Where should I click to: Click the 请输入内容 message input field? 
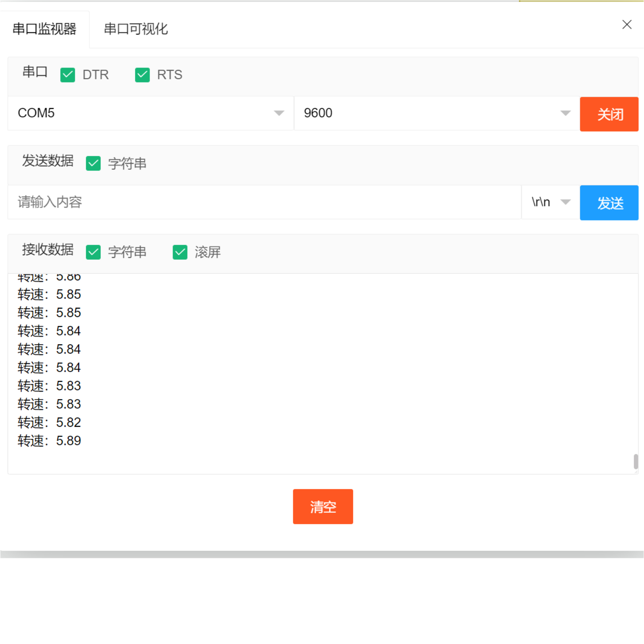pos(261,202)
